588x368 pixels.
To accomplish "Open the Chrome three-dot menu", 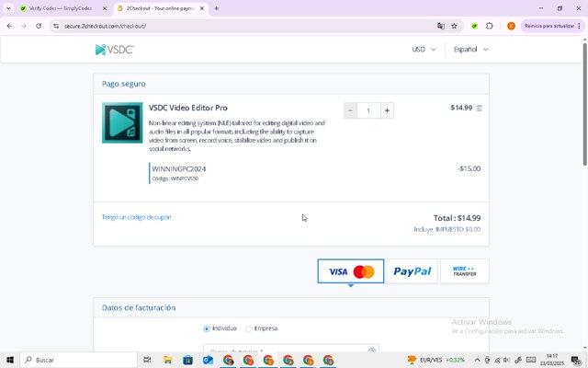I will (x=580, y=26).
